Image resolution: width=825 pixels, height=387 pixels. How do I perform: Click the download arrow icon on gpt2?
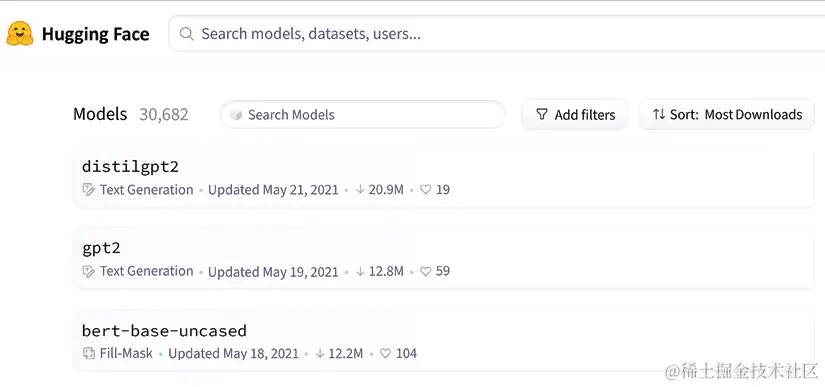(360, 271)
